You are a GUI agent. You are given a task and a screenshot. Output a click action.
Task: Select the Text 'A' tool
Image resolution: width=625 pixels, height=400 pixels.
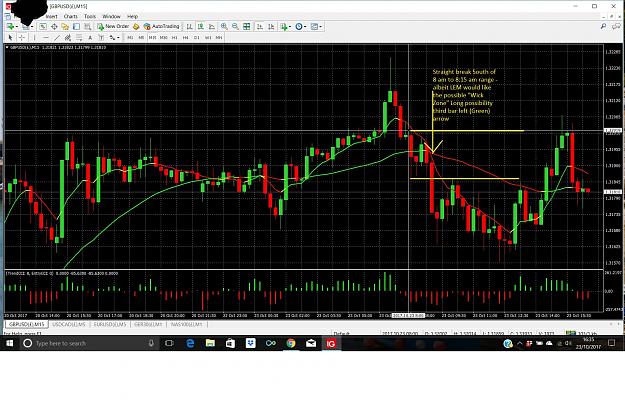click(90, 37)
